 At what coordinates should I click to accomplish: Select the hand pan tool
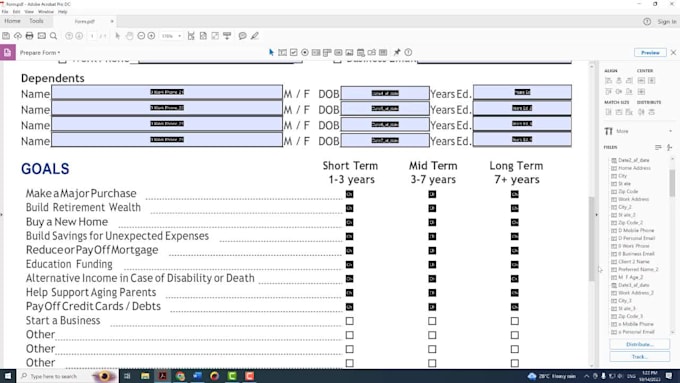129,36
